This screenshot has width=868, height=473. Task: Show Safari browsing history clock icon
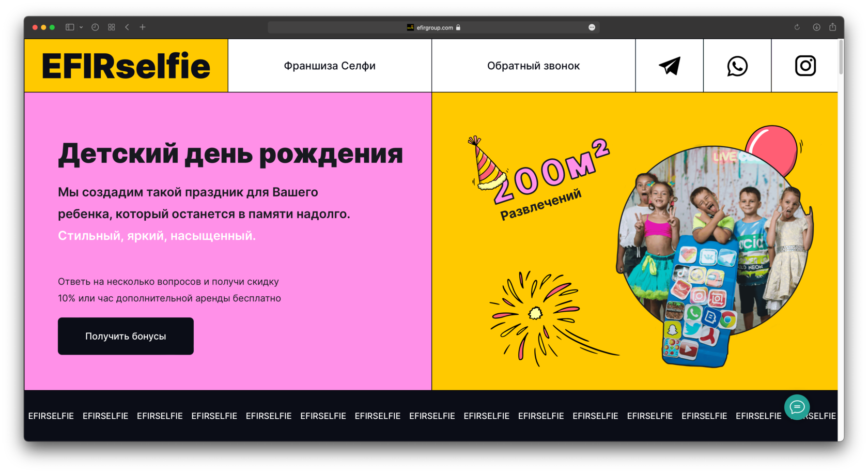tap(95, 27)
